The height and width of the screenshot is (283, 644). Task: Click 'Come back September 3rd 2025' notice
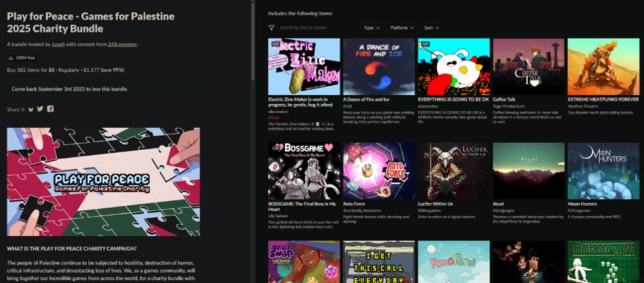click(x=70, y=89)
